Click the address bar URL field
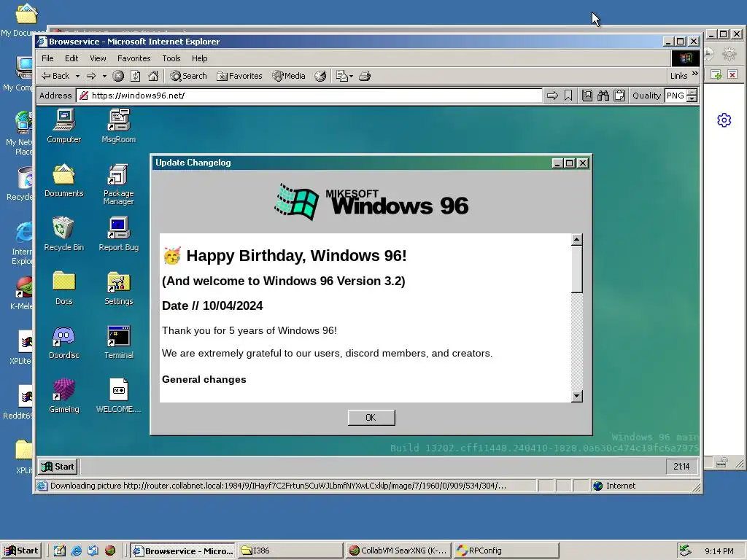This screenshot has height=560, width=747. click(309, 96)
